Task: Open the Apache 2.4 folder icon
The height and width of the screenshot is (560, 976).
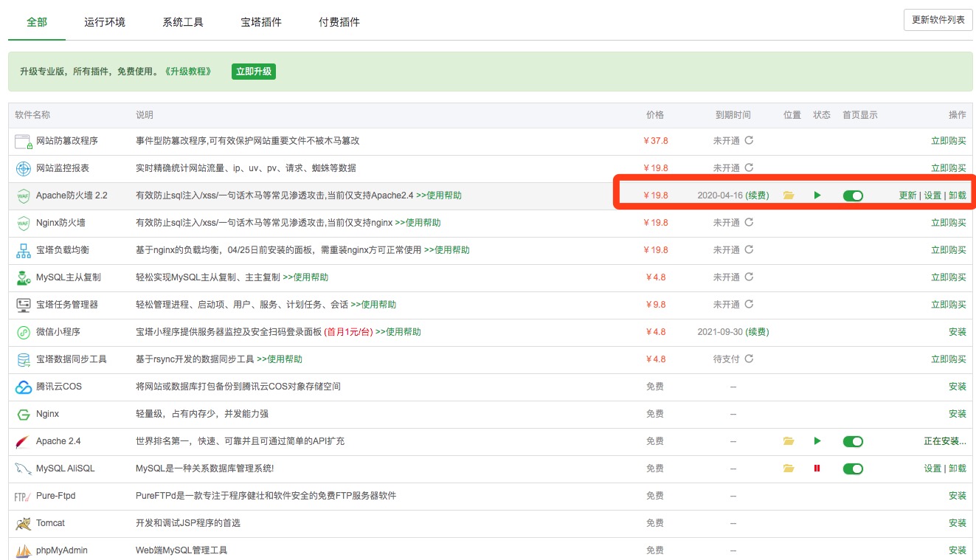Action: point(789,441)
